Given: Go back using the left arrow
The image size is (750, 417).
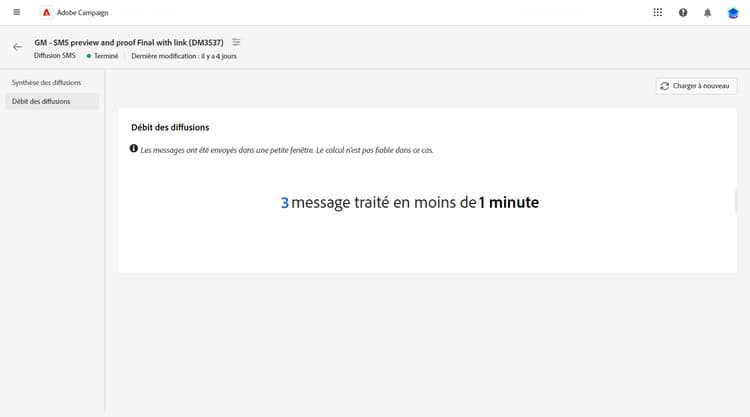Looking at the screenshot, I should [x=18, y=47].
